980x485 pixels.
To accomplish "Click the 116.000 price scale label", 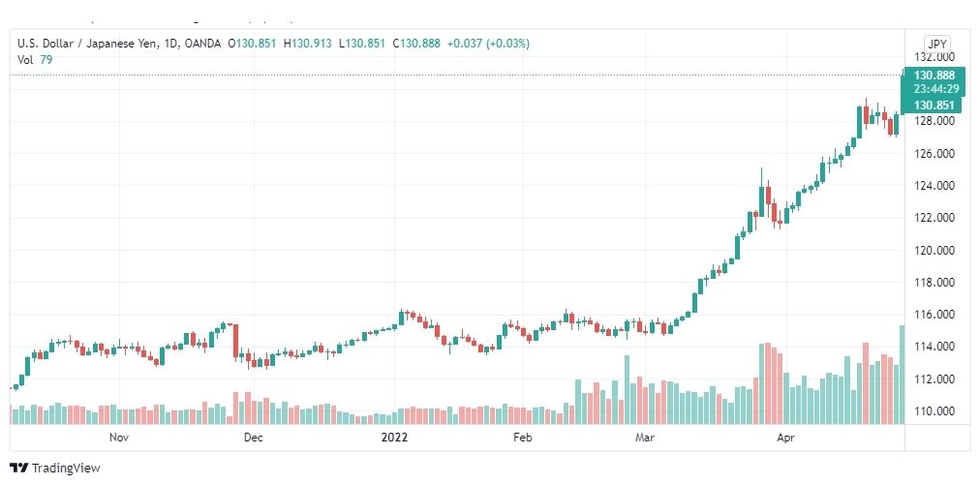I will click(936, 315).
